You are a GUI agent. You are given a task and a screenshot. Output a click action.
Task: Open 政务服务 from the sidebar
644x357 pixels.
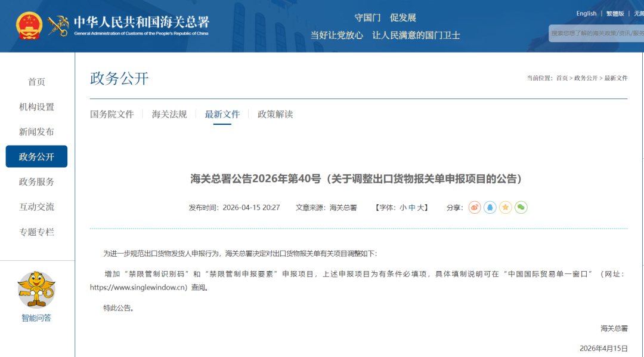point(36,182)
